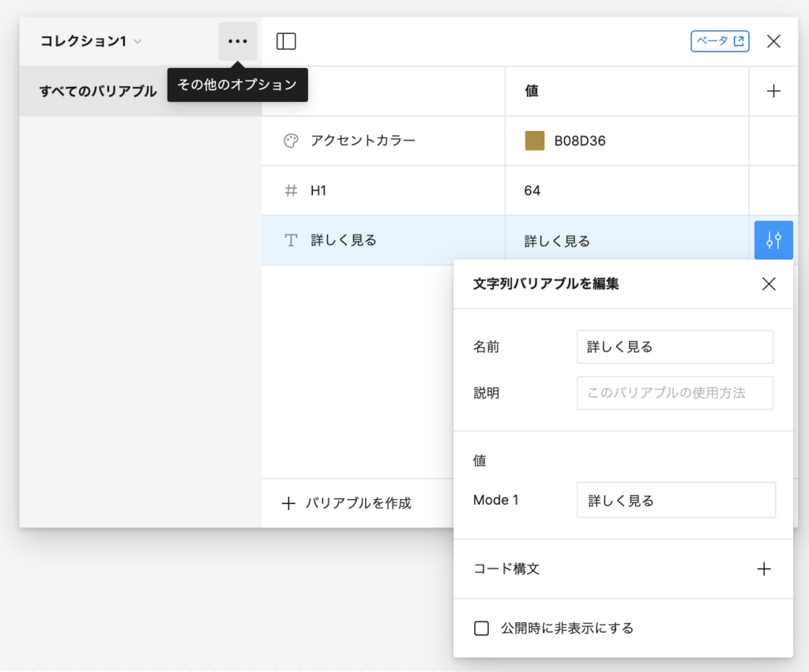Click the three-dot その他のオプション button
The width and height of the screenshot is (809, 672).
click(x=237, y=41)
